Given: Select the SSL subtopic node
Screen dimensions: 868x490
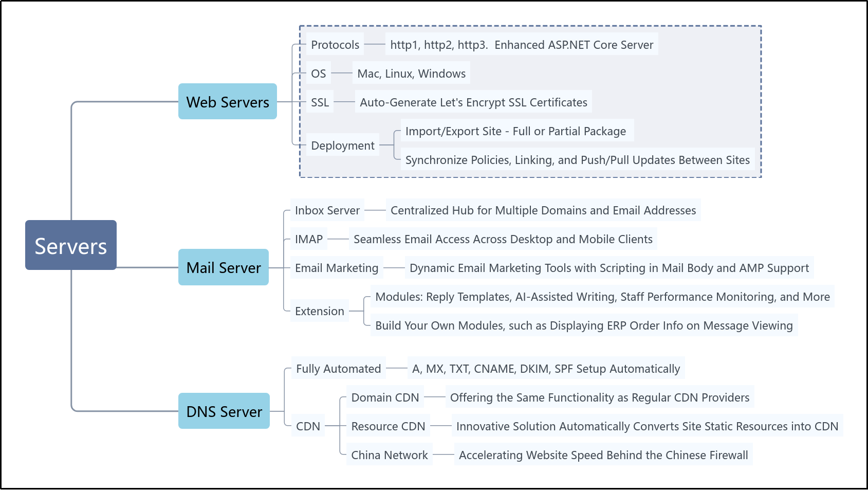Looking at the screenshot, I should (x=320, y=102).
